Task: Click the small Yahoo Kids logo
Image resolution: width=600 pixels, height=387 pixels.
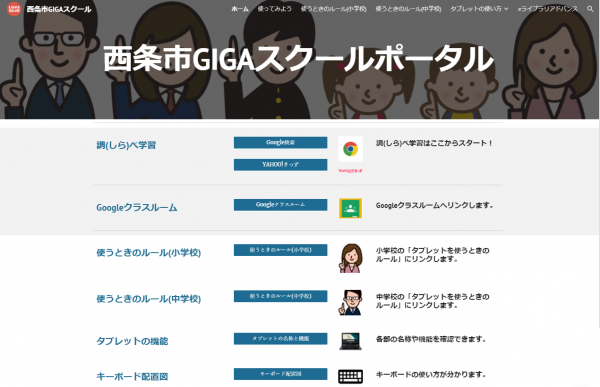Action: (x=350, y=170)
